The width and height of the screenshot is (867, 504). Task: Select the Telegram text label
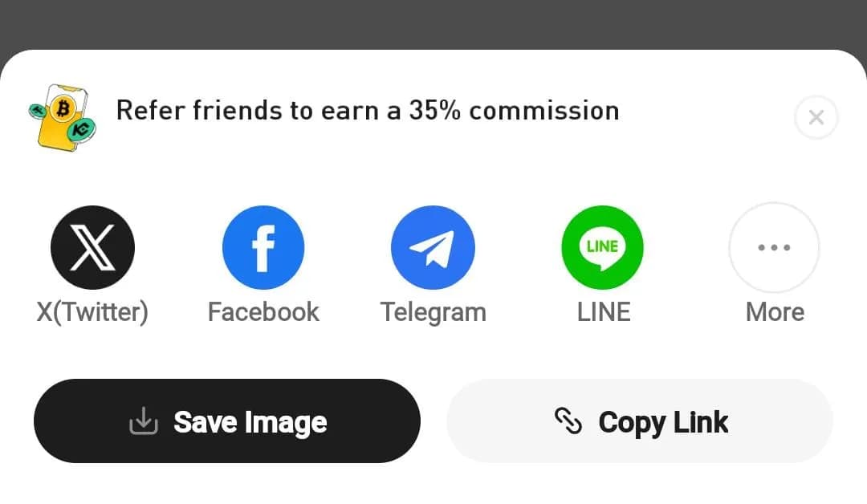click(x=433, y=313)
